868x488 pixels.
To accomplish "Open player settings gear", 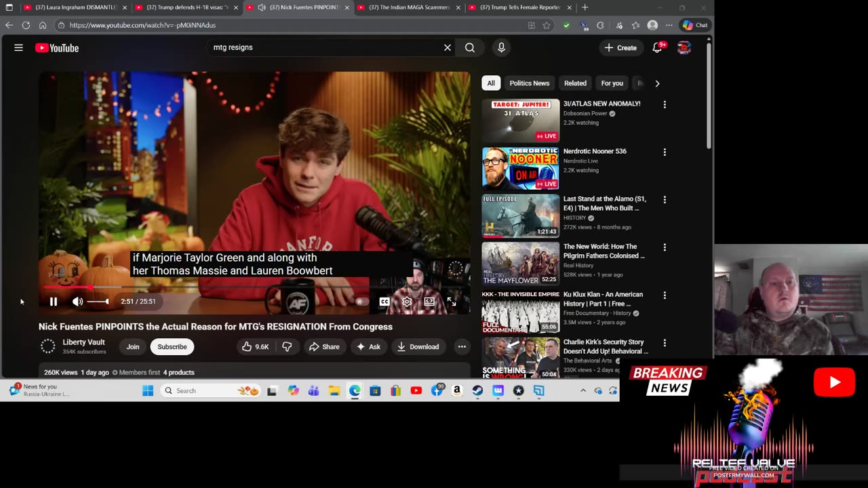I will [x=407, y=302].
